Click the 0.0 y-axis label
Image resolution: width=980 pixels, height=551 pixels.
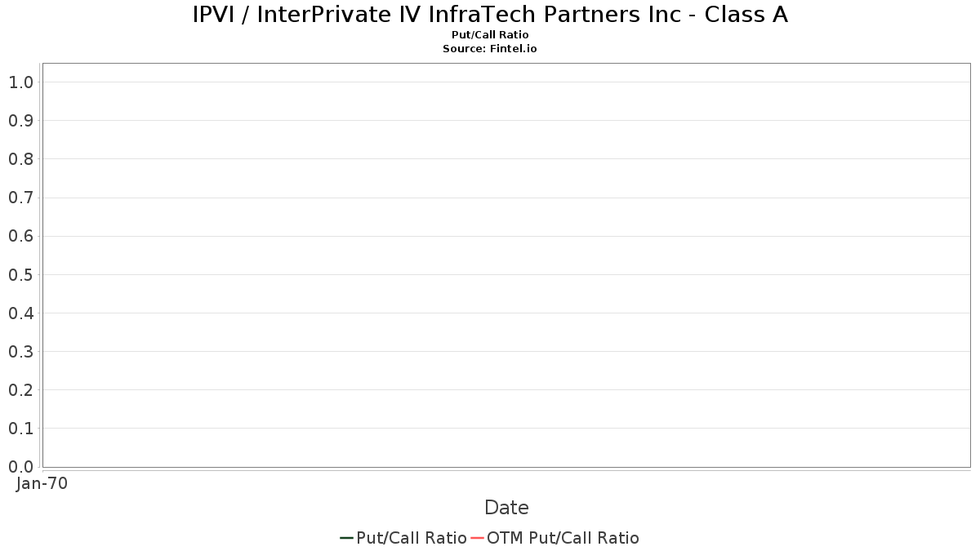tap(20, 467)
